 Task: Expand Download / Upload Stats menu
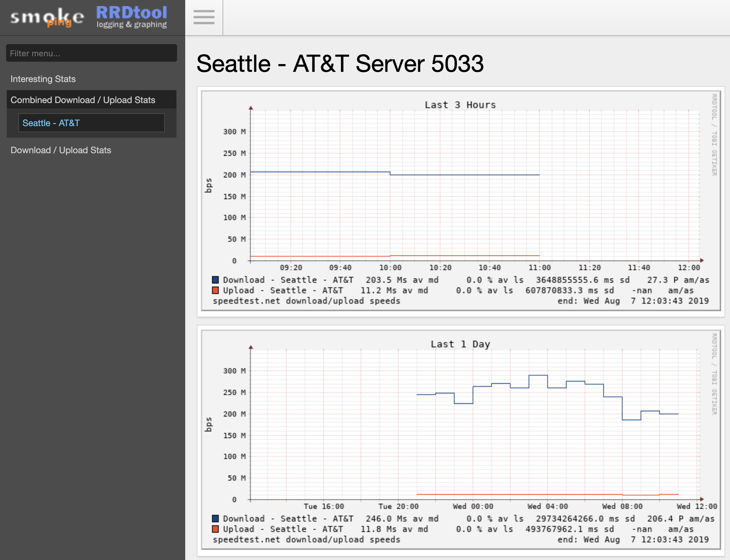pyautogui.click(x=61, y=150)
